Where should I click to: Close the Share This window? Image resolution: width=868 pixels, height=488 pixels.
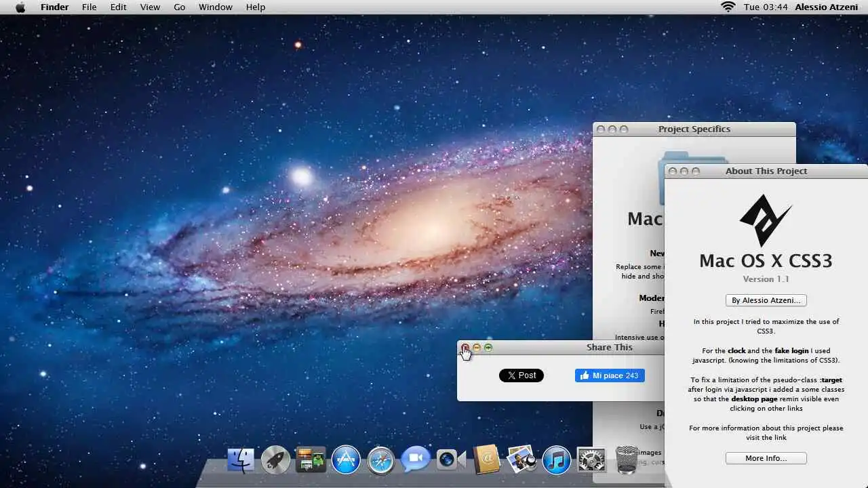[x=465, y=348]
